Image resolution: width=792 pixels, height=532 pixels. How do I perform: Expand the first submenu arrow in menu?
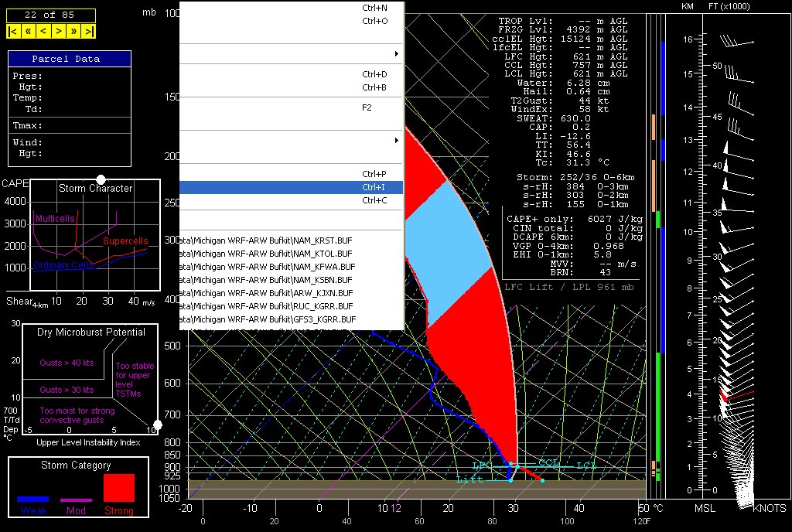(396, 54)
